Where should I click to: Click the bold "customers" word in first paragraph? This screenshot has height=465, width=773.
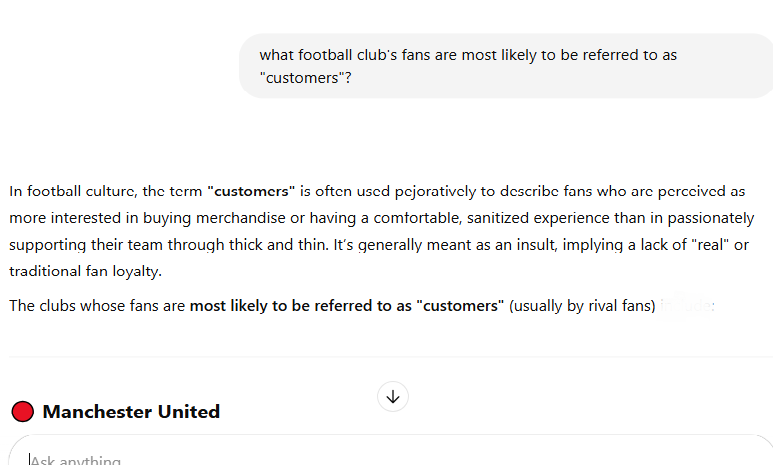(x=251, y=191)
